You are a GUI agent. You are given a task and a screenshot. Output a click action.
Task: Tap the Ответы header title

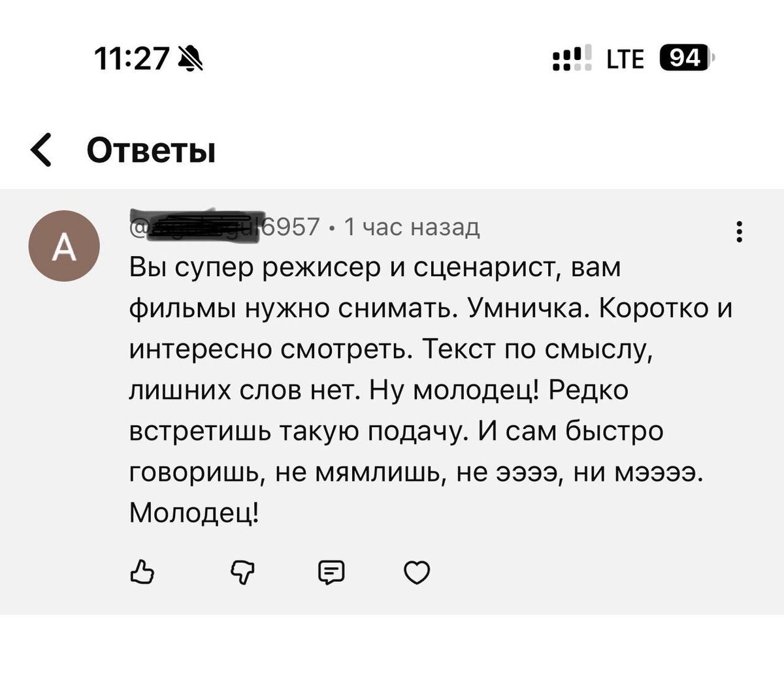click(x=151, y=150)
